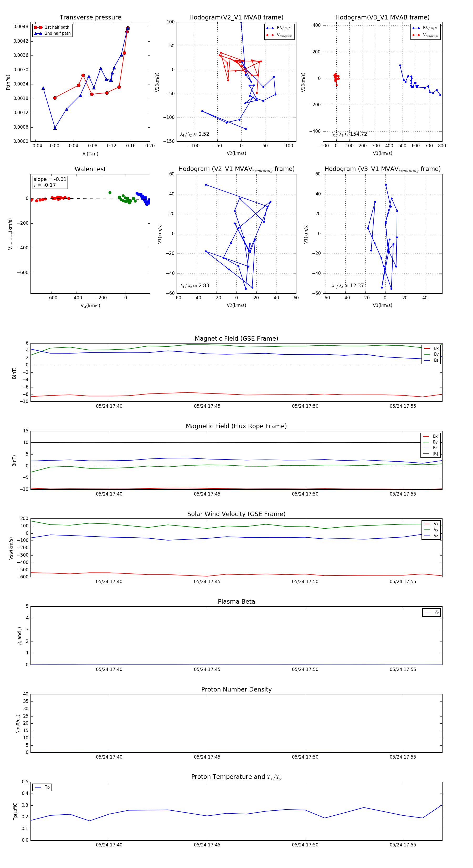Click the 'Proton Number Density' title
The height and width of the screenshot is (868, 473).
(236, 689)
